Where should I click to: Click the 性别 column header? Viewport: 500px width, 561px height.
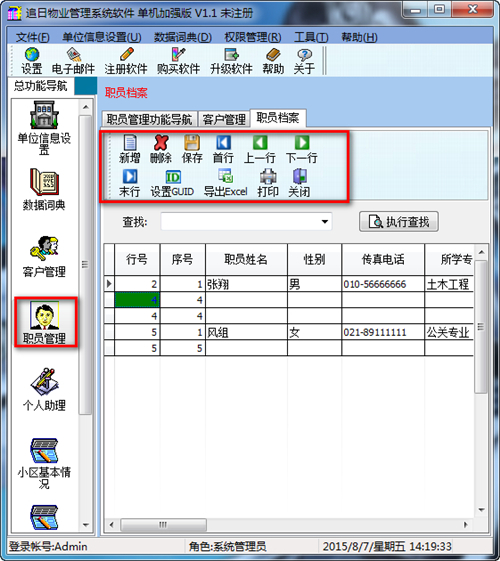click(x=314, y=259)
